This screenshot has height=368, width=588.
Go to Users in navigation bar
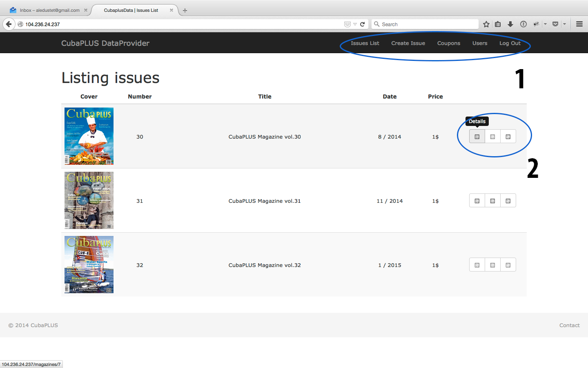480,43
